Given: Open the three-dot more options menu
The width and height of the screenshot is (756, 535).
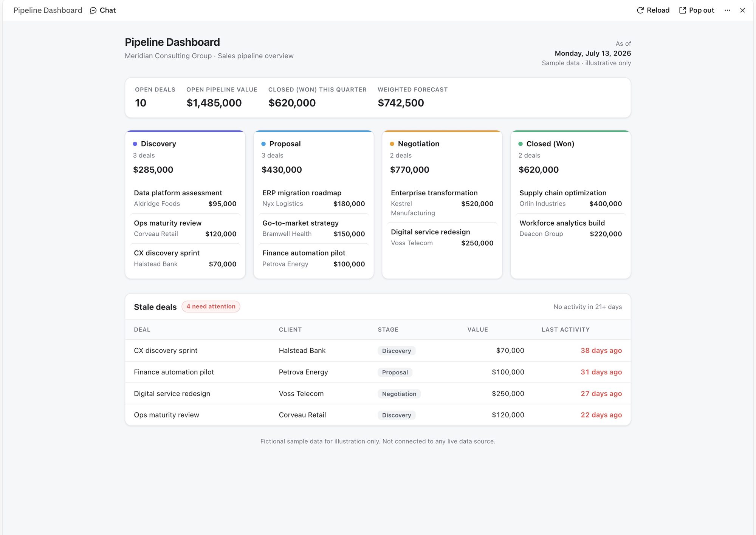Looking at the screenshot, I should (x=727, y=10).
